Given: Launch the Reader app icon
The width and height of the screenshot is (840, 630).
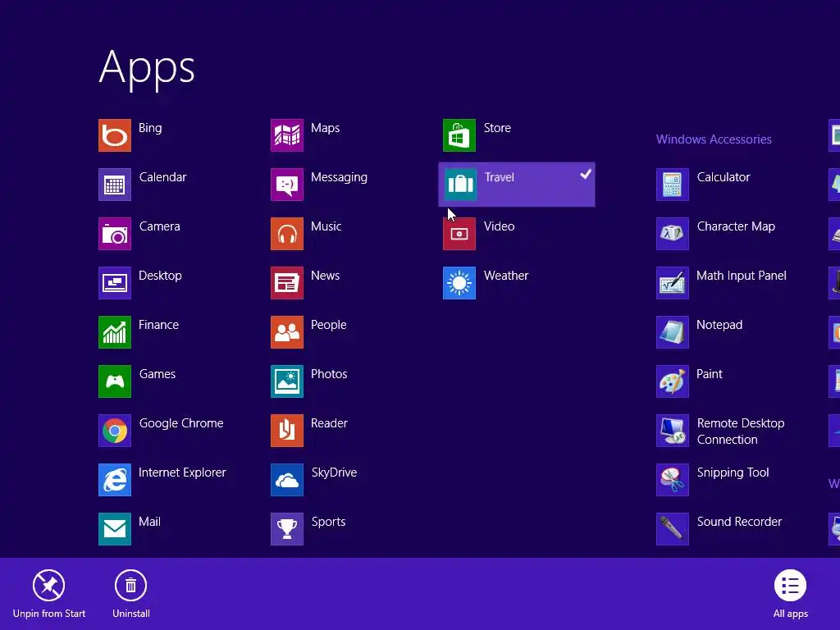Looking at the screenshot, I should 287,431.
